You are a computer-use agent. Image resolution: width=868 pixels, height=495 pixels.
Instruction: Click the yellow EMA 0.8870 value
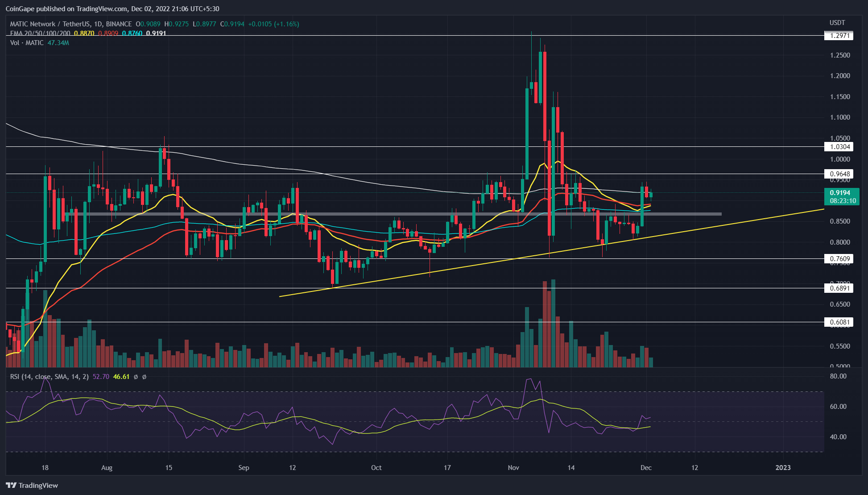(x=84, y=33)
